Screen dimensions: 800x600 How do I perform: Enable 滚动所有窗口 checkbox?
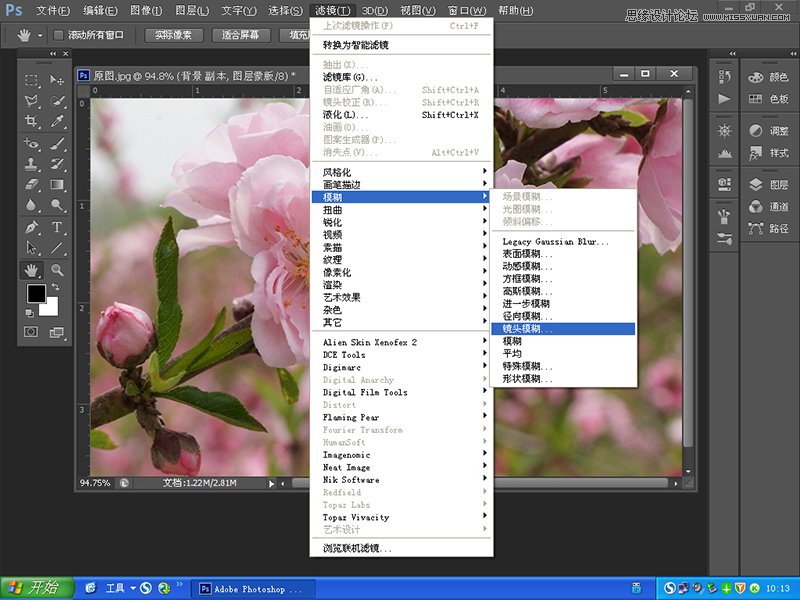pos(58,35)
